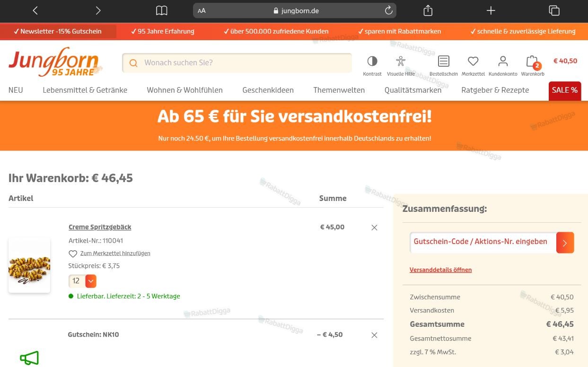Click the 'zzgl. 7 % MwSt.' label
The image size is (588, 367).
(x=433, y=352)
